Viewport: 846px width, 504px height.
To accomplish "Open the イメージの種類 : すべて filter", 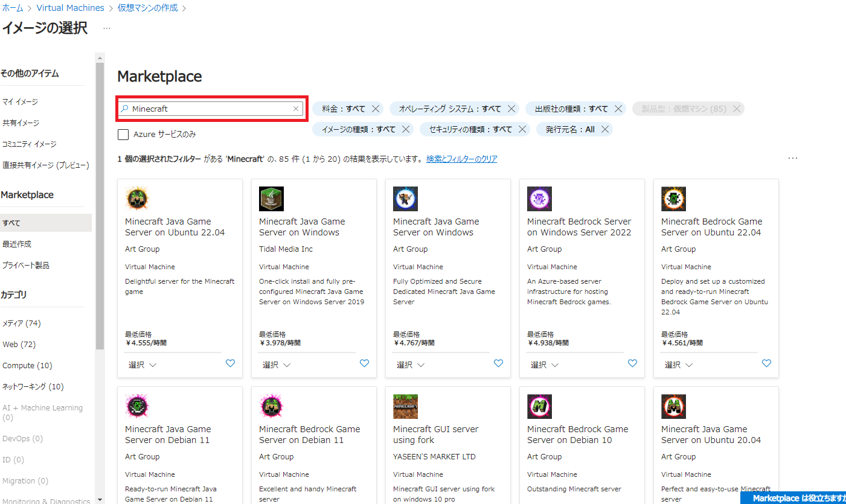I will click(x=359, y=129).
